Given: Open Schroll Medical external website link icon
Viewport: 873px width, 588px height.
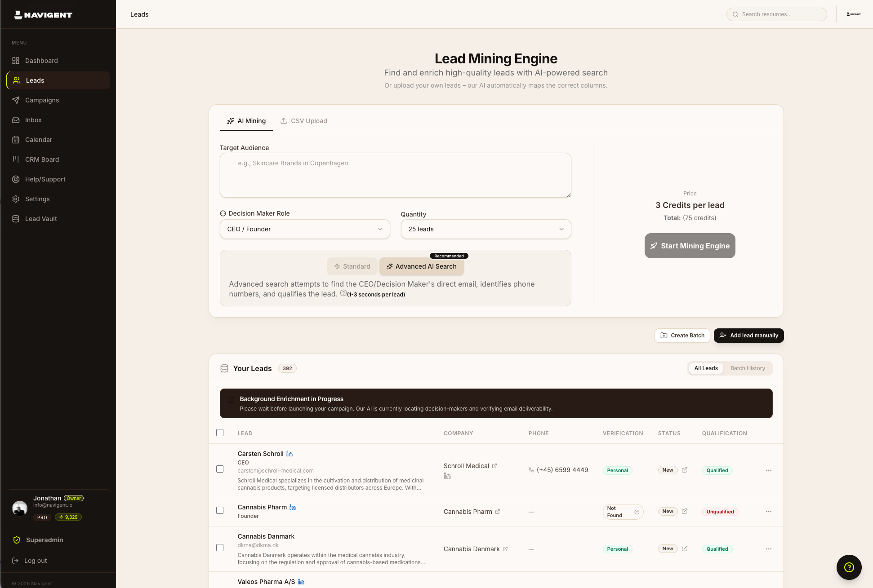Looking at the screenshot, I should (494, 466).
